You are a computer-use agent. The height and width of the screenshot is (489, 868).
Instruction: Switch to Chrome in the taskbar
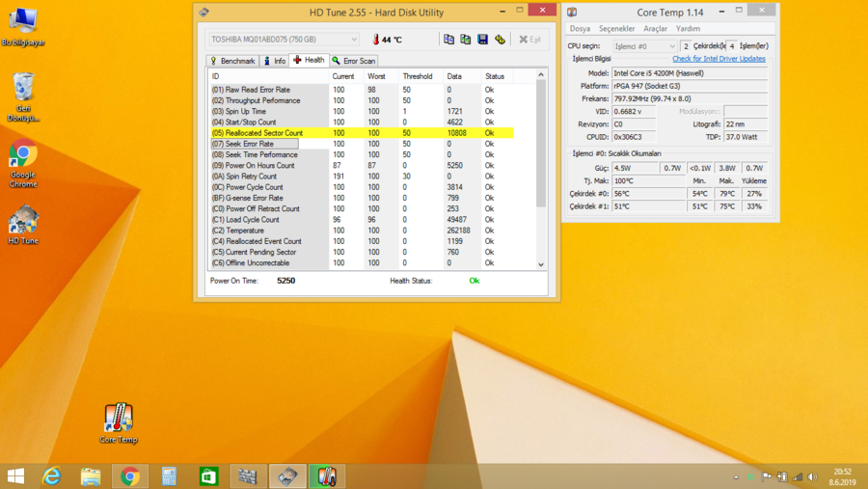click(x=130, y=476)
